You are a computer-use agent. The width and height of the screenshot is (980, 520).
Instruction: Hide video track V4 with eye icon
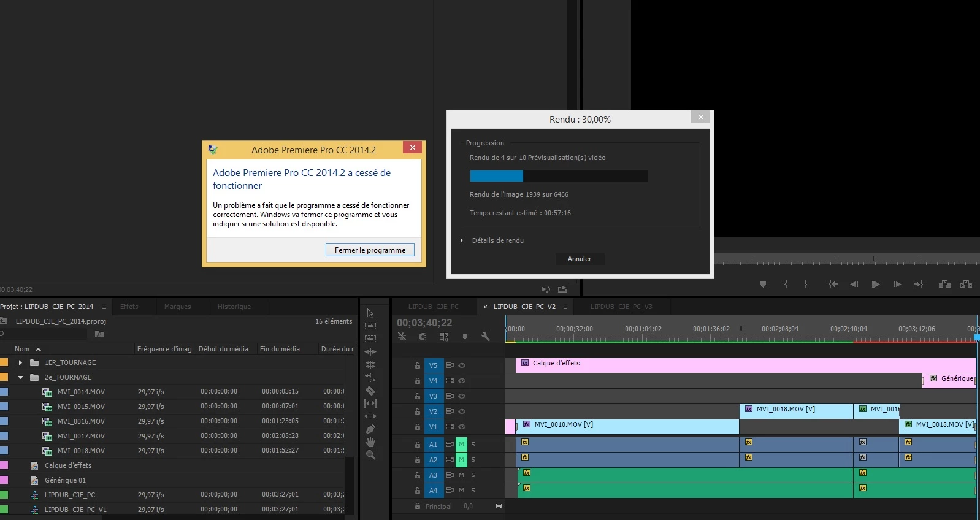pyautogui.click(x=462, y=381)
